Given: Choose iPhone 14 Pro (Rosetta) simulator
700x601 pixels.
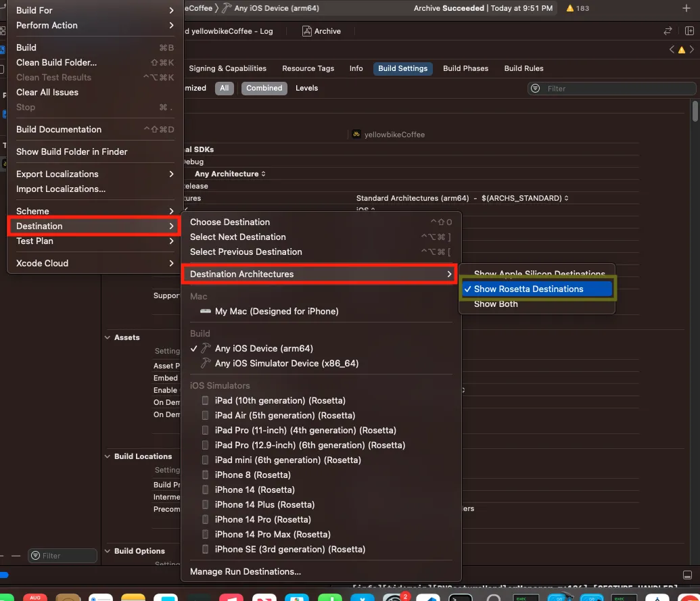Looking at the screenshot, I should pyautogui.click(x=321, y=519).
